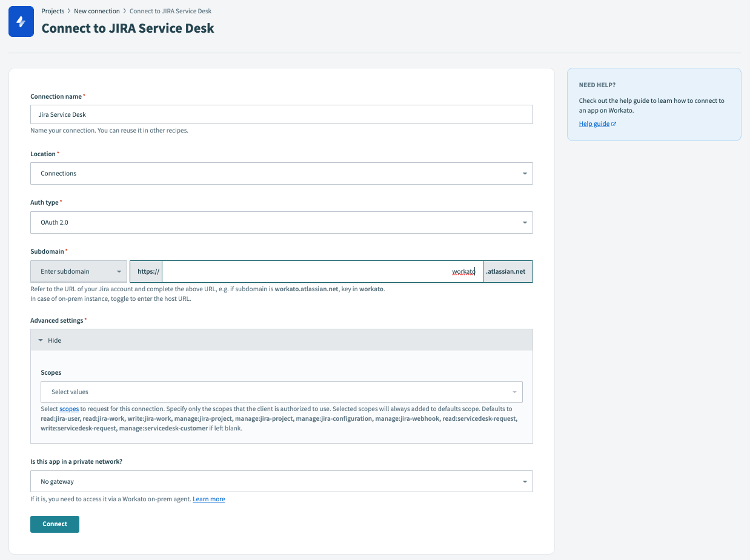Open the Location dropdown showing Connections
750x560 pixels.
(282, 173)
